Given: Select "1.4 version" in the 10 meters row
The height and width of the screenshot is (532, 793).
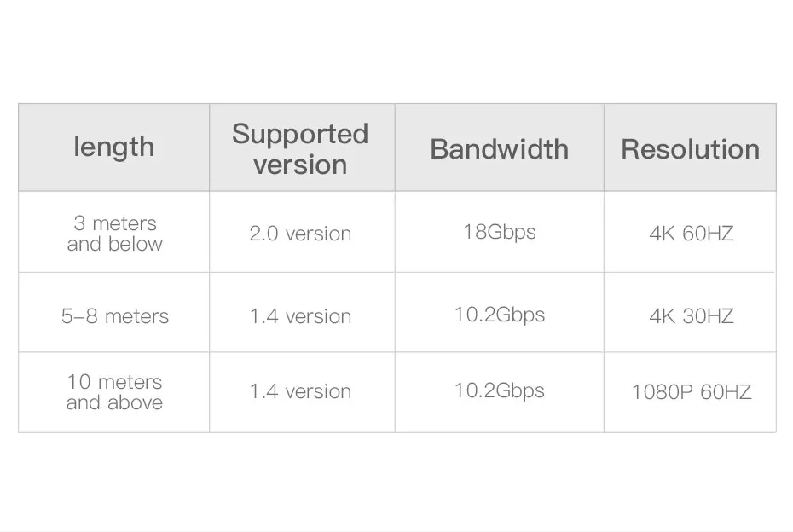Looking at the screenshot, I should click(x=300, y=391).
